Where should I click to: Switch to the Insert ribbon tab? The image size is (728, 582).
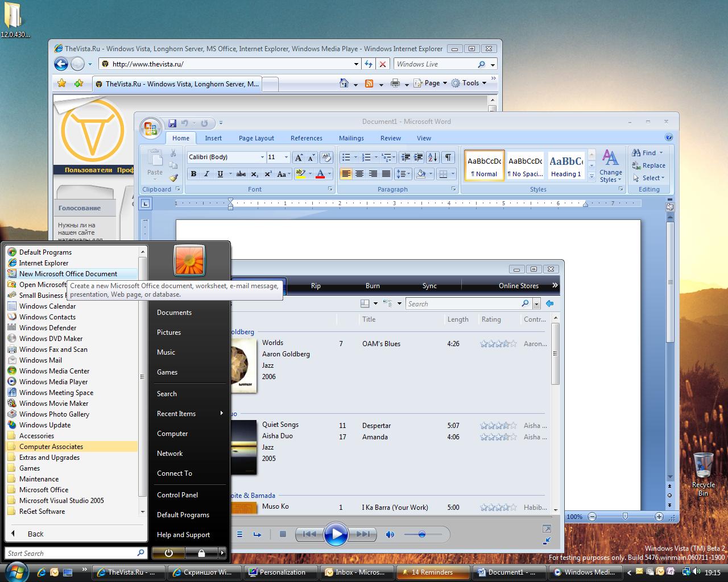tap(213, 138)
